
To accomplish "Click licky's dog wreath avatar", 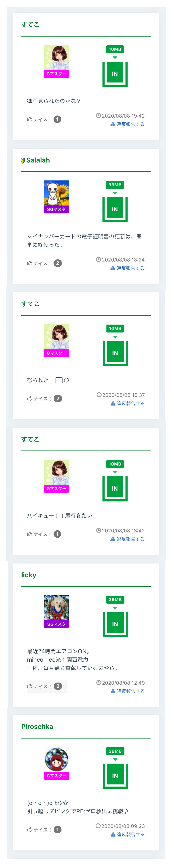I will click(x=57, y=608).
